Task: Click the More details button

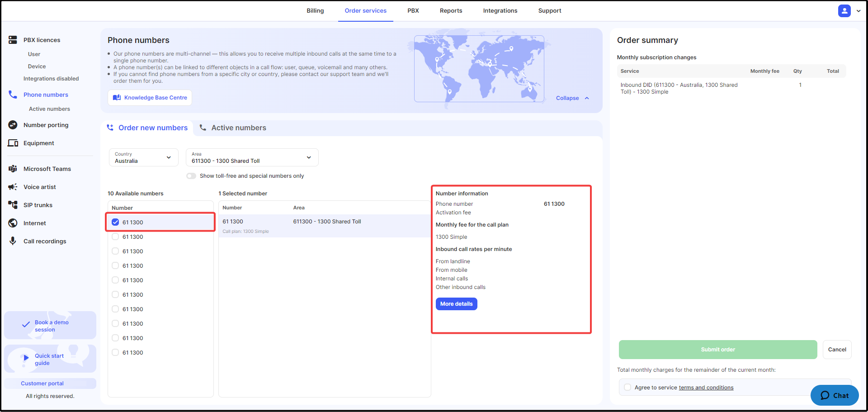Action: 456,304
